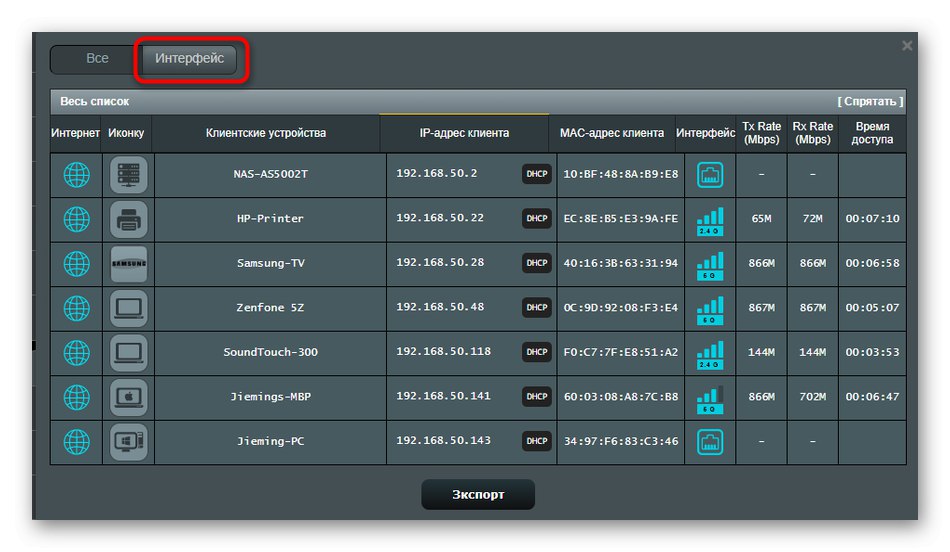Click the Иконку column header
Viewport: 950px width, 552px height.
[126, 133]
